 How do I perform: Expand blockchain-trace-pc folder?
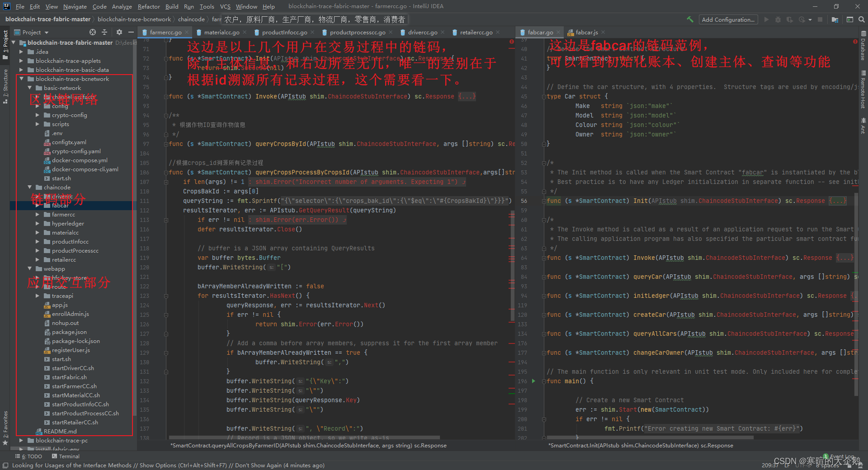21,441
